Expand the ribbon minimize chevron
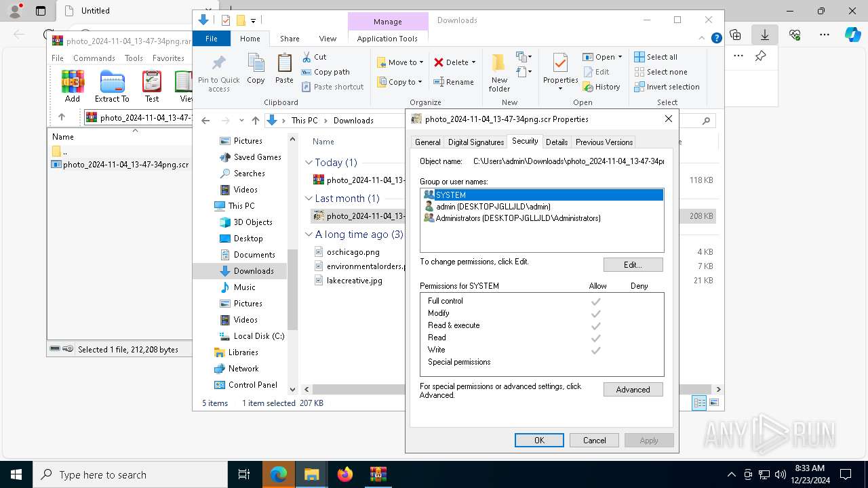This screenshot has width=868, height=488. click(703, 39)
